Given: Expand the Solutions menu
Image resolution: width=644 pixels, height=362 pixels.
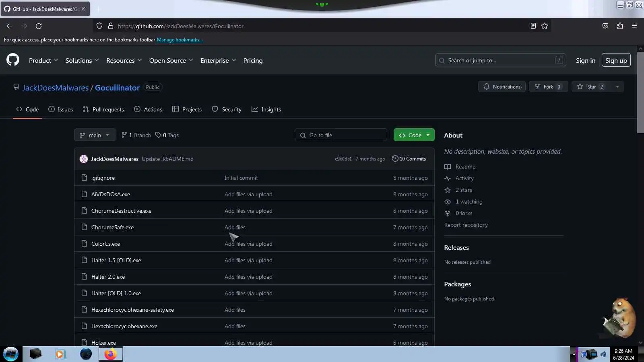Looking at the screenshot, I should tap(82, 60).
